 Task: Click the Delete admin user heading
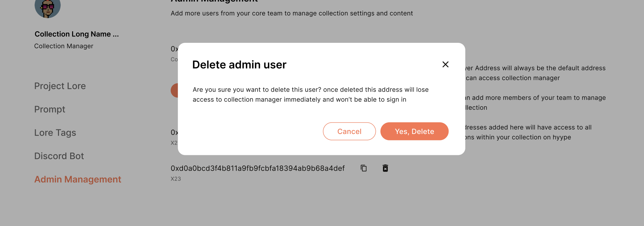(239, 65)
